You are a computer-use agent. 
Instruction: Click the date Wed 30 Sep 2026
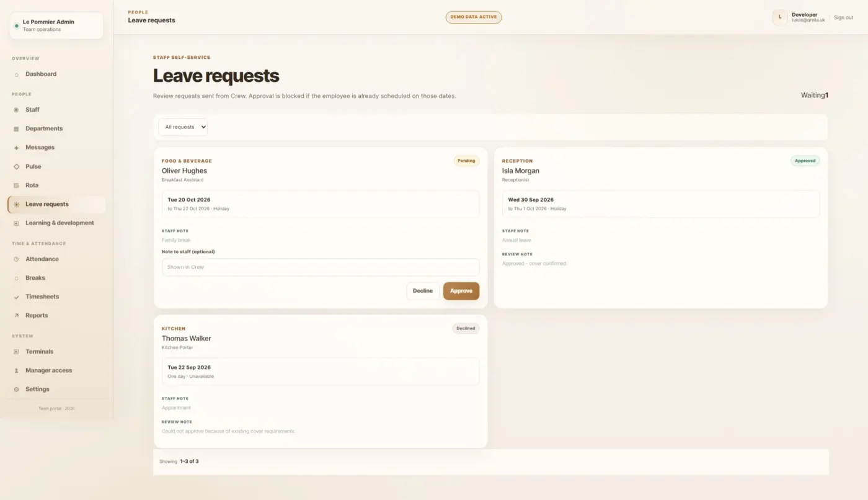pyautogui.click(x=531, y=200)
